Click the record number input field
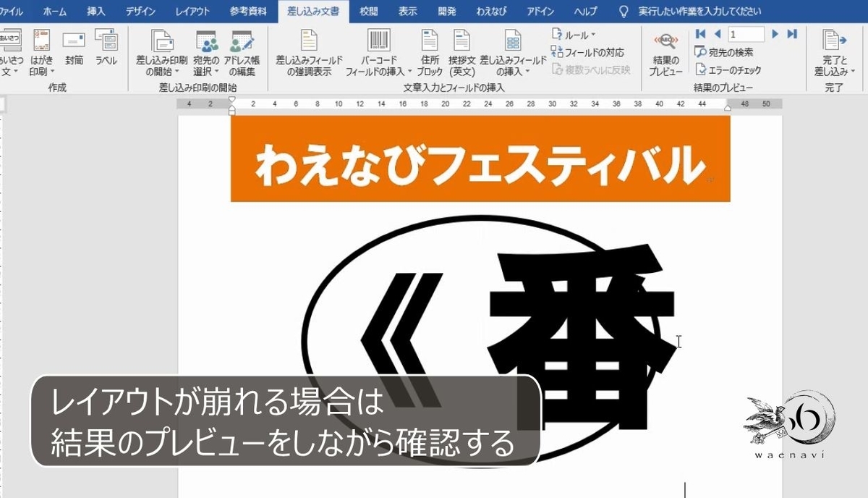This screenshot has height=498, width=868. pos(745,33)
